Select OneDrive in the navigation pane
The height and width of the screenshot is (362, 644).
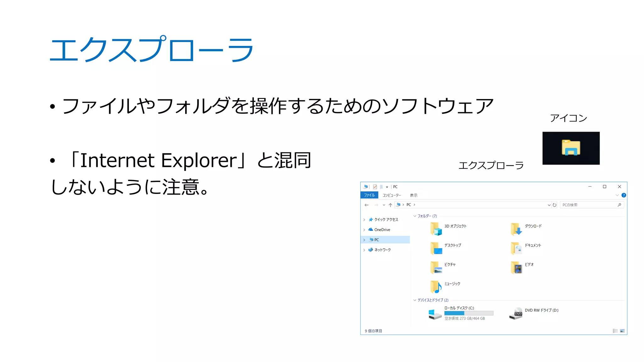[382, 230]
